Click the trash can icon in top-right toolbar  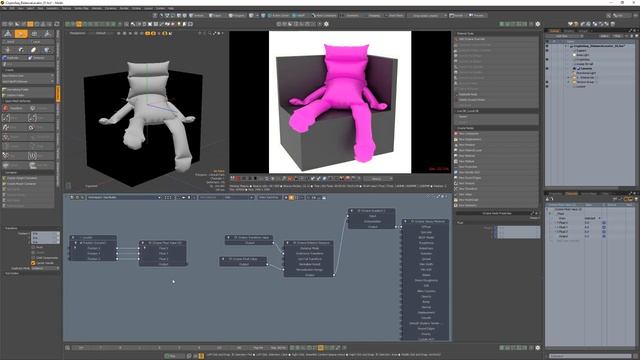[613, 24]
